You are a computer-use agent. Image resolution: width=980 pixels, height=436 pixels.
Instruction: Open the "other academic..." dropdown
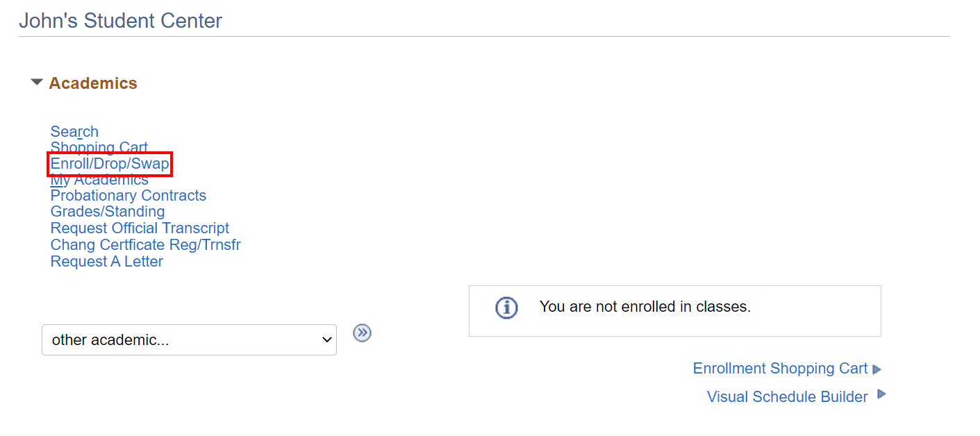[x=189, y=340]
